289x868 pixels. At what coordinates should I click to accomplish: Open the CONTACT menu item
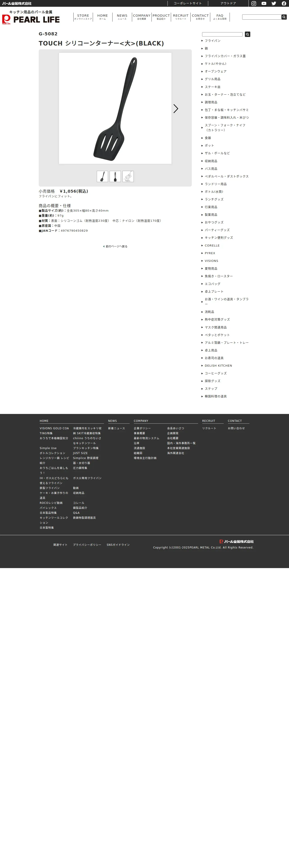point(200,17)
